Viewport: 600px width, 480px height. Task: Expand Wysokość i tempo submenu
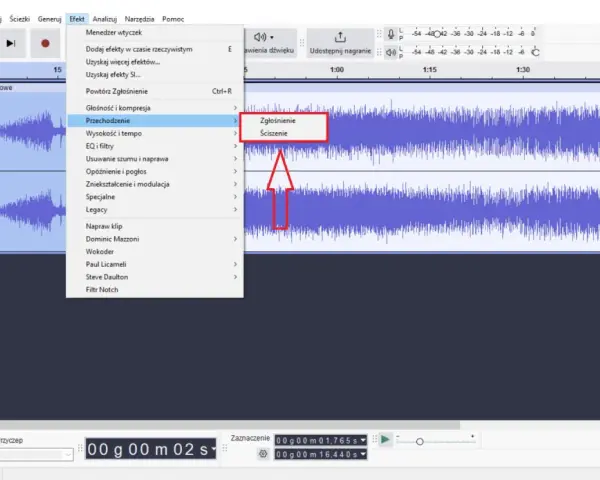155,133
